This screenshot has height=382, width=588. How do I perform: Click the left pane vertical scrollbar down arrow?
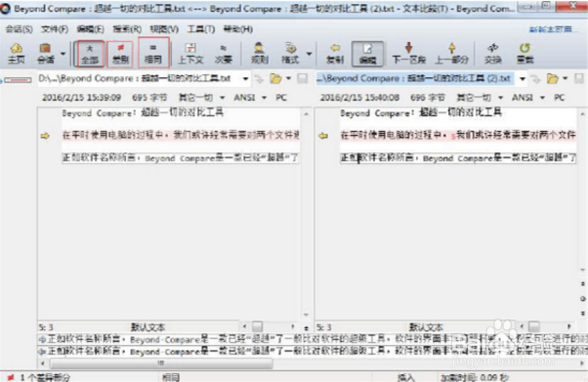(307, 315)
